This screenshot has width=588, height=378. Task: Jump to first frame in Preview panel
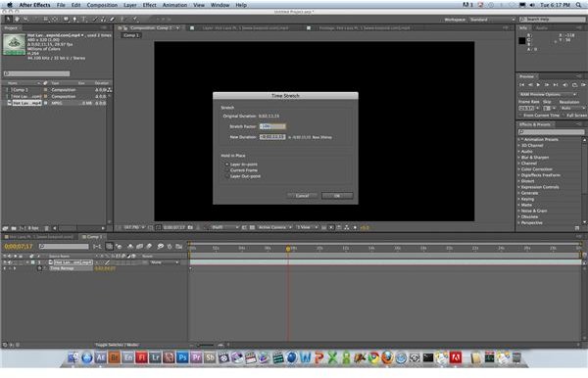(x=521, y=85)
